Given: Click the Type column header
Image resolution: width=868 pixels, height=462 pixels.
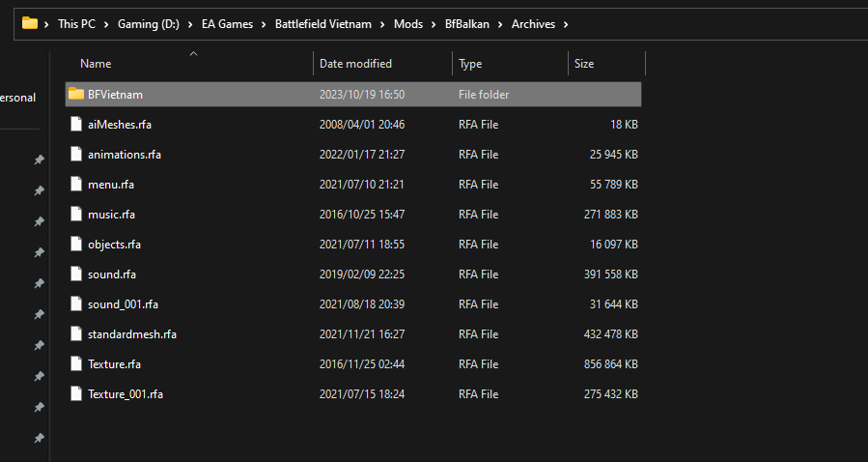Looking at the screenshot, I should tap(470, 64).
